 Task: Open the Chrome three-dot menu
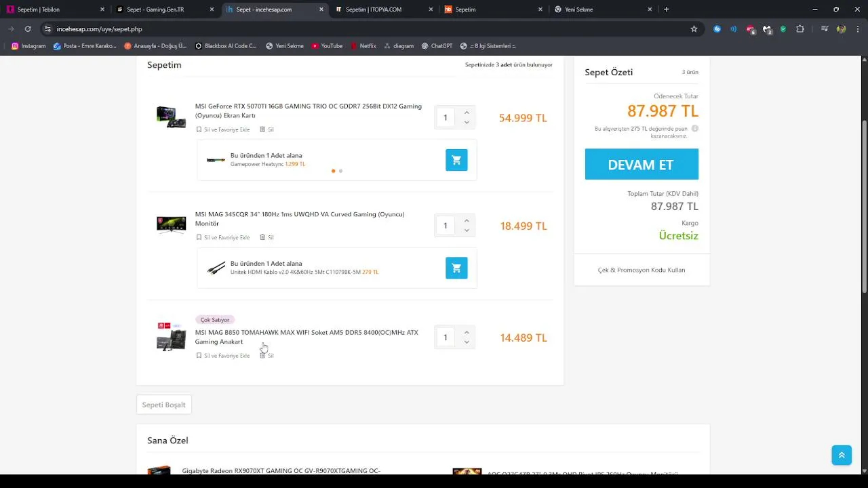tap(858, 29)
